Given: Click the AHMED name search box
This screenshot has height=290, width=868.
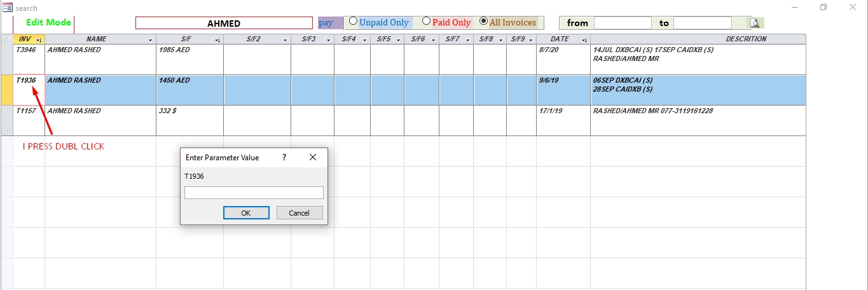Looking at the screenshot, I should pyautogui.click(x=224, y=23).
